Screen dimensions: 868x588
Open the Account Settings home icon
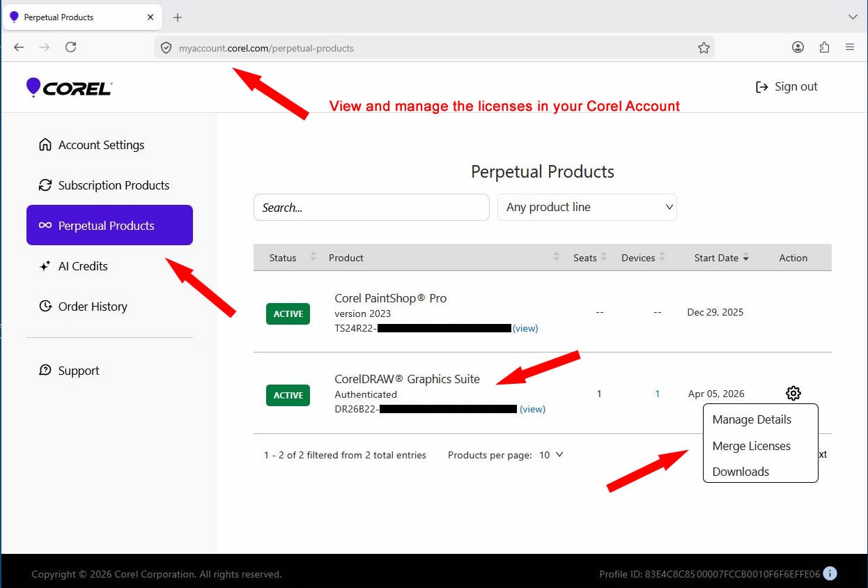pyautogui.click(x=45, y=145)
